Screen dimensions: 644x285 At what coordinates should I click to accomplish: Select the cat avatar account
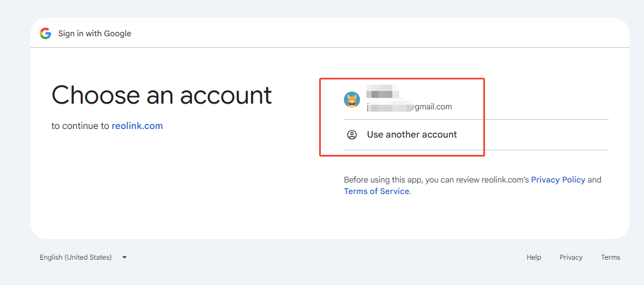pos(352,100)
